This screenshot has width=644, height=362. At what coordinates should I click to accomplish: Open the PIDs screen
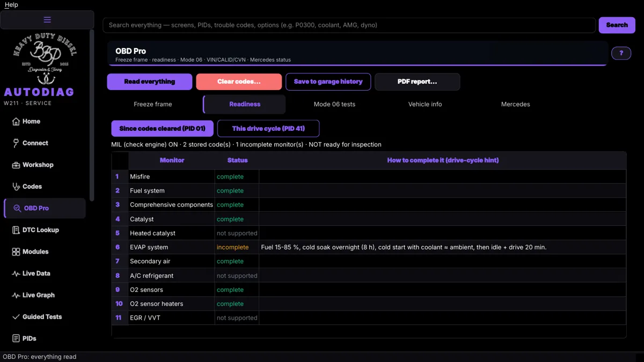44,338
